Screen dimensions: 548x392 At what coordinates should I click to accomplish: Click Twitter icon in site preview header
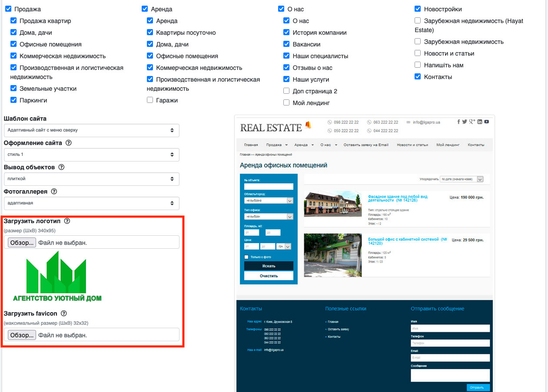point(465,122)
